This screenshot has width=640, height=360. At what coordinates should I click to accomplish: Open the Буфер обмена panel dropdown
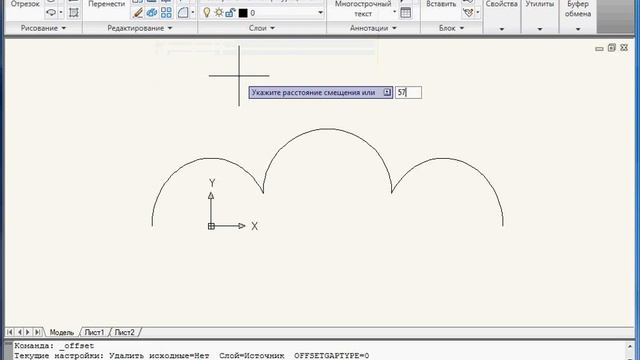[x=578, y=29]
